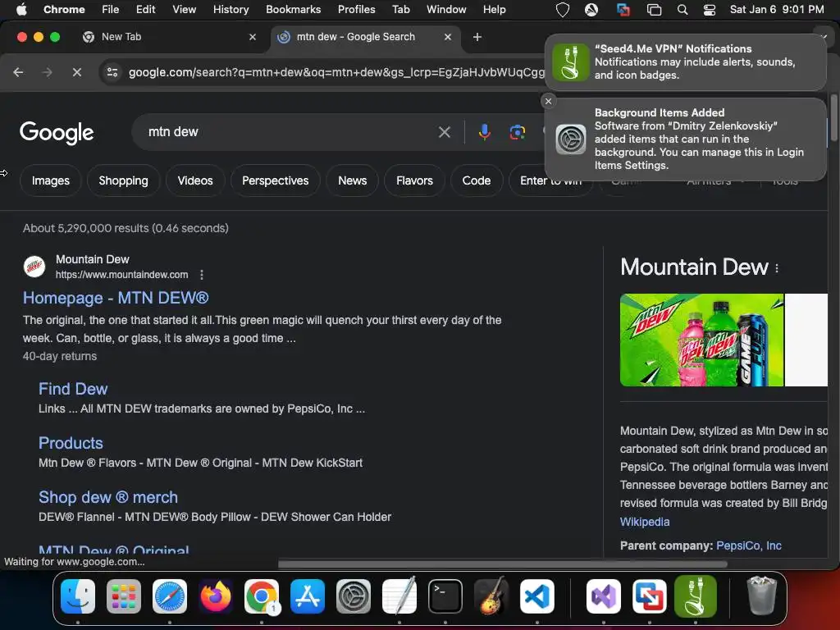Open the File menu
Screen dimensions: 840x630
tap(111, 10)
